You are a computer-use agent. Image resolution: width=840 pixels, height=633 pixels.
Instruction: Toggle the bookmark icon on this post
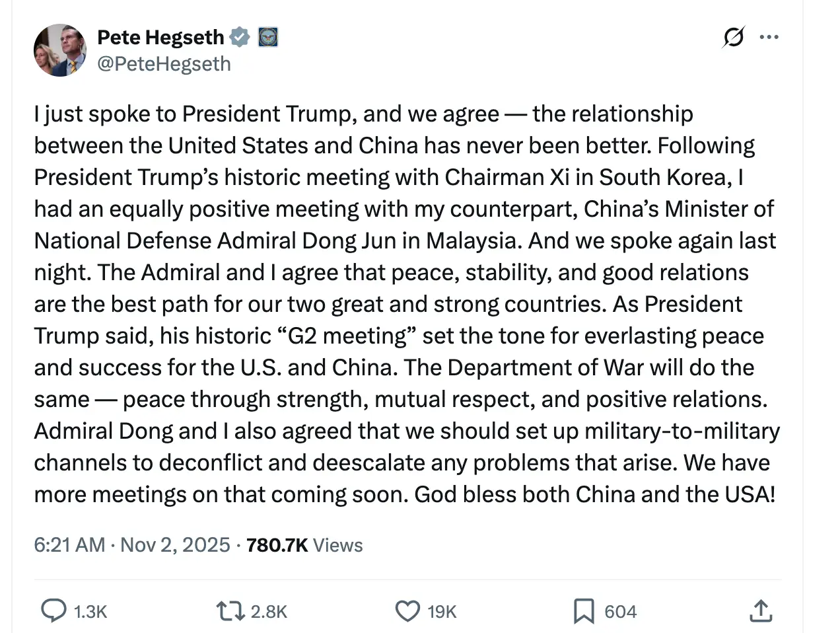coord(584,611)
